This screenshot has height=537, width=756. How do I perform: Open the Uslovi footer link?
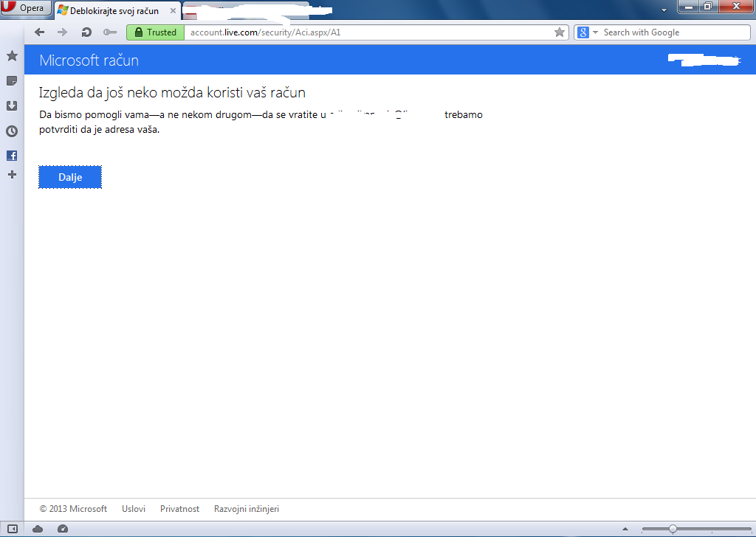tap(134, 508)
